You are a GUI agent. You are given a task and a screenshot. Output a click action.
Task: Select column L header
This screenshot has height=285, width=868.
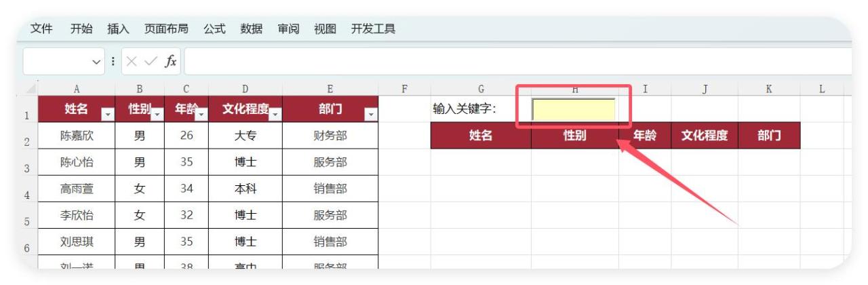822,89
